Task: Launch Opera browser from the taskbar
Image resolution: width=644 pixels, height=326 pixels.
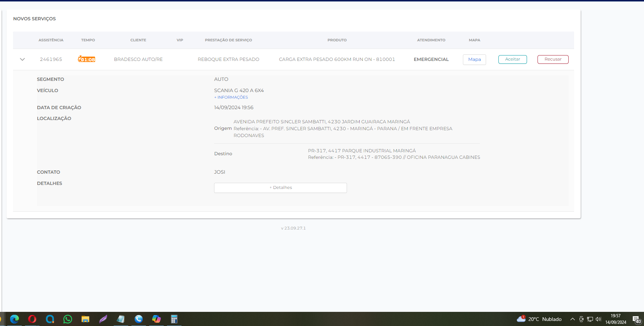Action: tap(32, 319)
